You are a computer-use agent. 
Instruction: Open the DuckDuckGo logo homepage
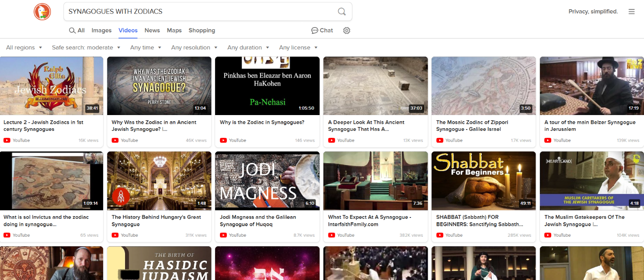42,11
